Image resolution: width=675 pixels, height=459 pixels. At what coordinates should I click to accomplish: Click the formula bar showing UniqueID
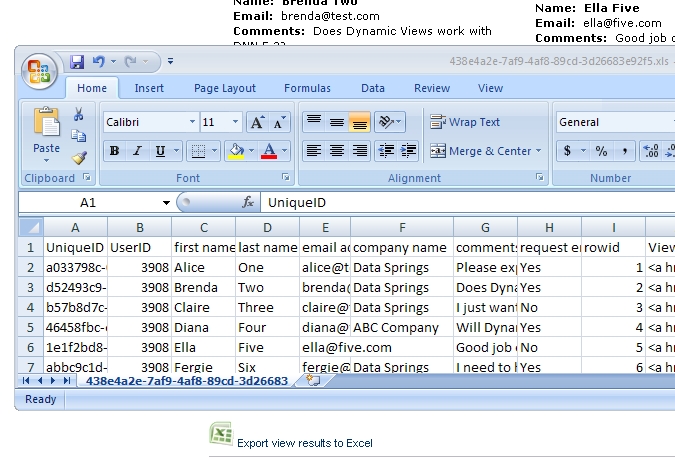[x=469, y=202]
